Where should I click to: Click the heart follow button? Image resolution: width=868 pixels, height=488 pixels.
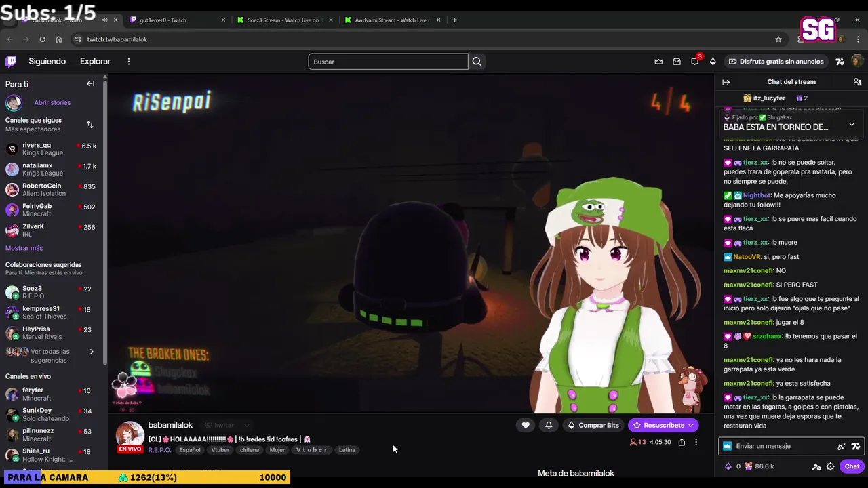(526, 425)
